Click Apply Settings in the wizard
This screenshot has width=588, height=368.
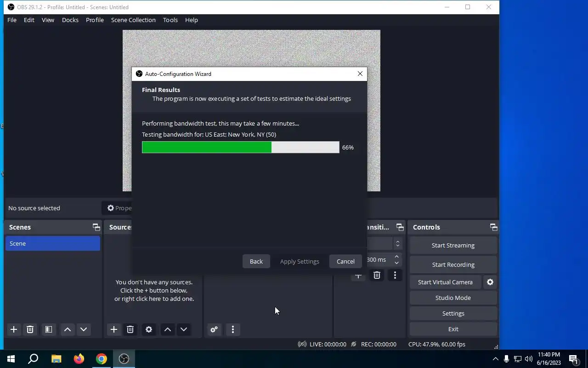[x=300, y=261]
